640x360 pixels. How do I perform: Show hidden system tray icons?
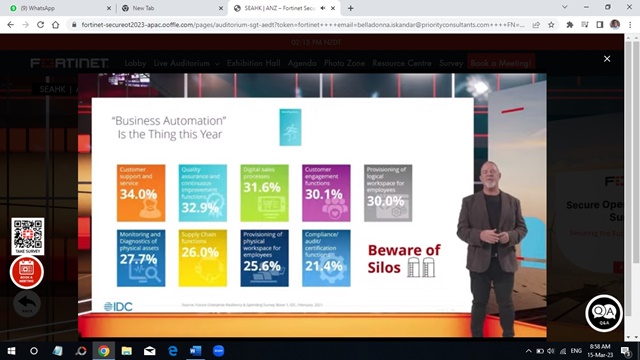(x=529, y=351)
